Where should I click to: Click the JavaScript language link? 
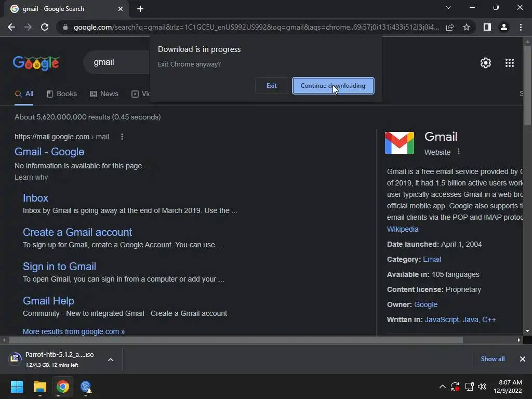click(442, 320)
